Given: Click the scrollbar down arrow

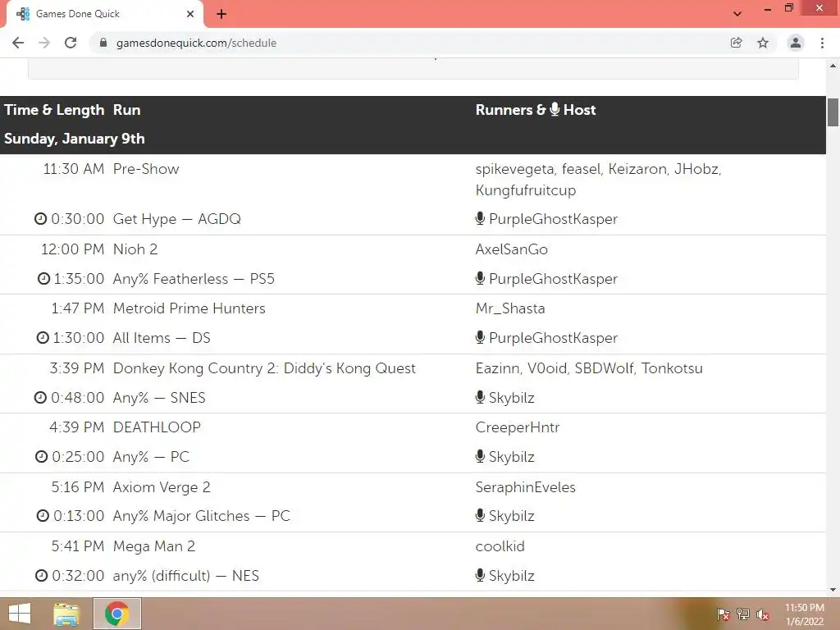Looking at the screenshot, I should 833,590.
